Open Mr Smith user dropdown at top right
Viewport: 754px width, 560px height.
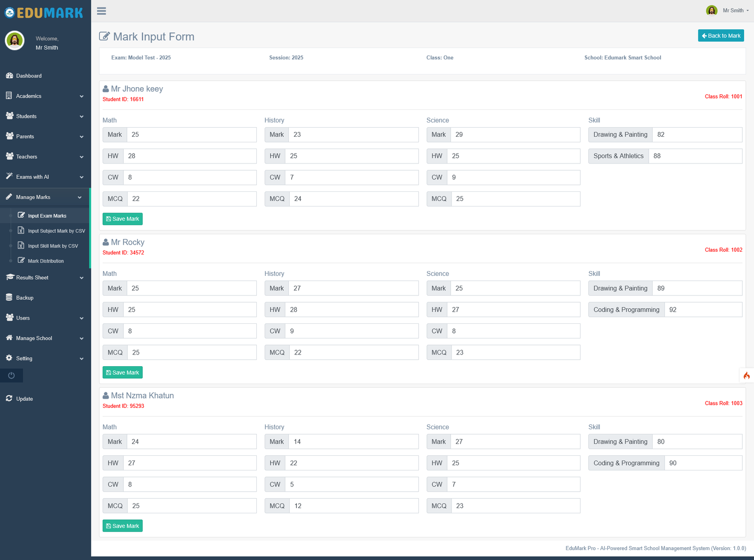click(x=728, y=10)
